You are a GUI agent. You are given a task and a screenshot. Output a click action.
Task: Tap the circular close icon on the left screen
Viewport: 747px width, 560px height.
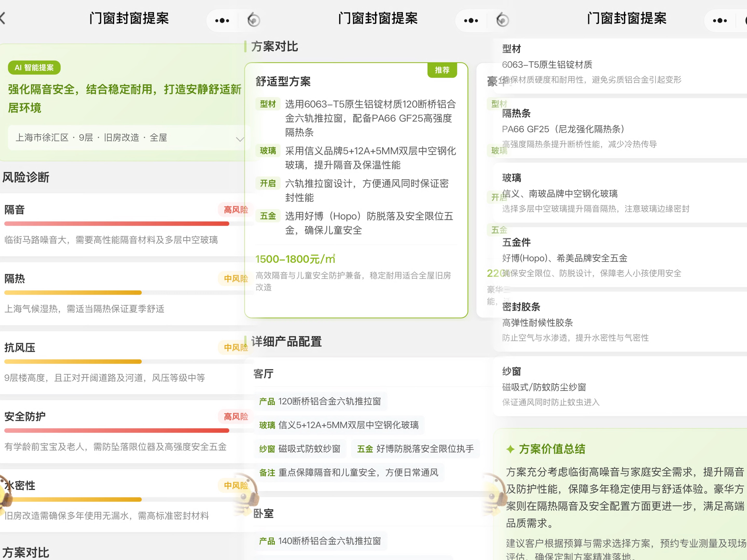click(254, 20)
